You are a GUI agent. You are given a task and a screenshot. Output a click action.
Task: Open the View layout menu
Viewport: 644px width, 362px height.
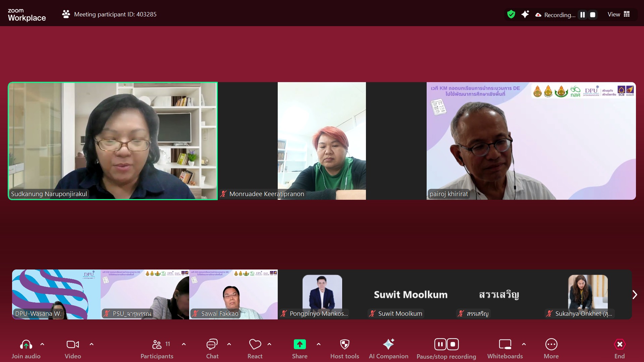pyautogui.click(x=619, y=14)
